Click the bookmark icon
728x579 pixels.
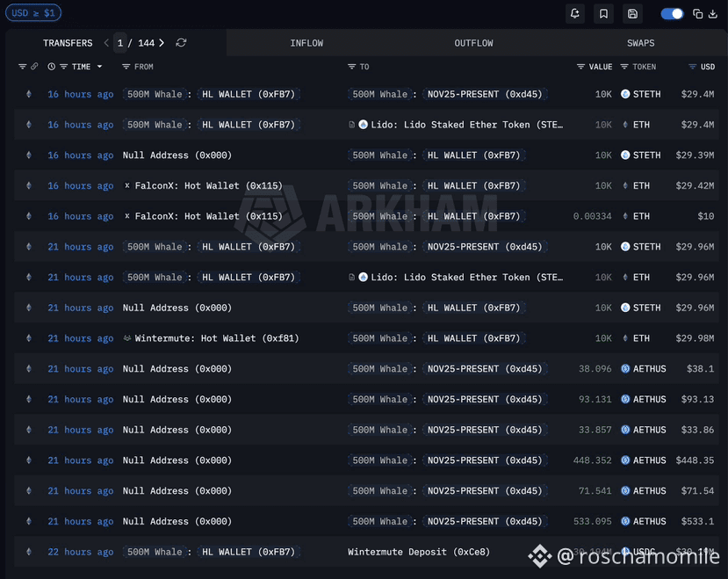[603, 13]
